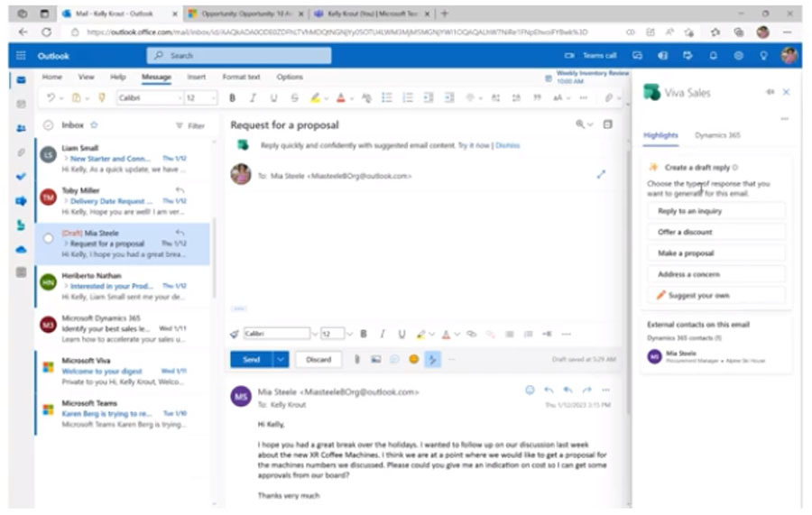Click the Outlook Search box
812x515 pixels.
[x=239, y=55]
